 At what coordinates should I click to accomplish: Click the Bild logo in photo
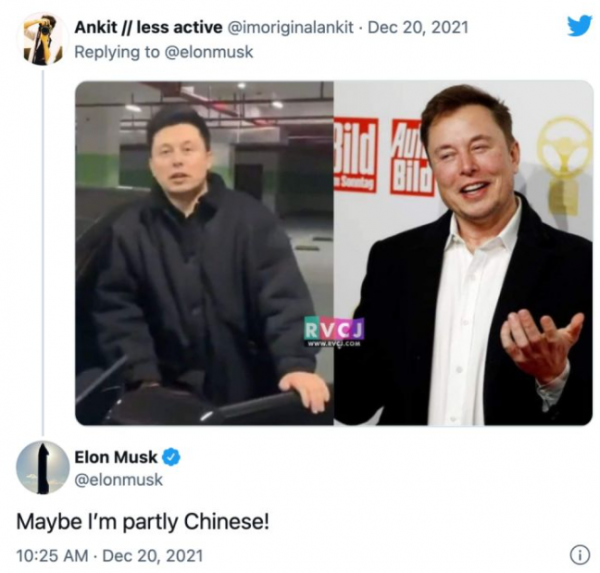tap(356, 155)
